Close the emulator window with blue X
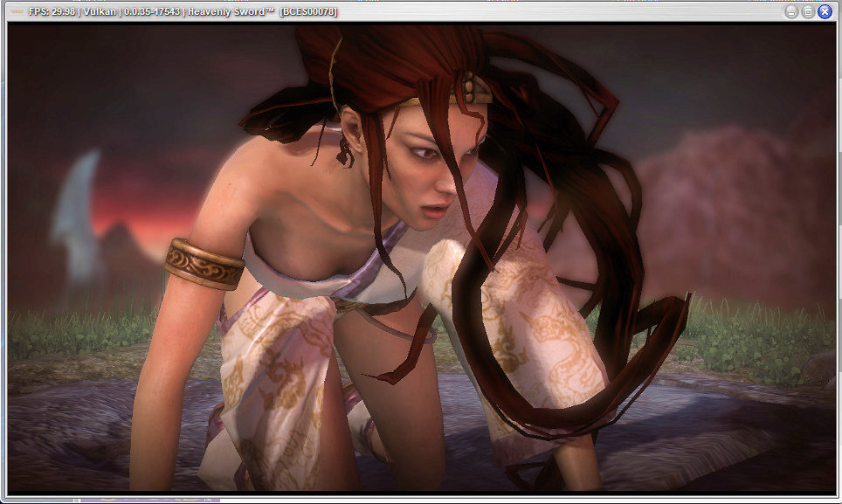This screenshot has width=842, height=504. click(x=824, y=11)
